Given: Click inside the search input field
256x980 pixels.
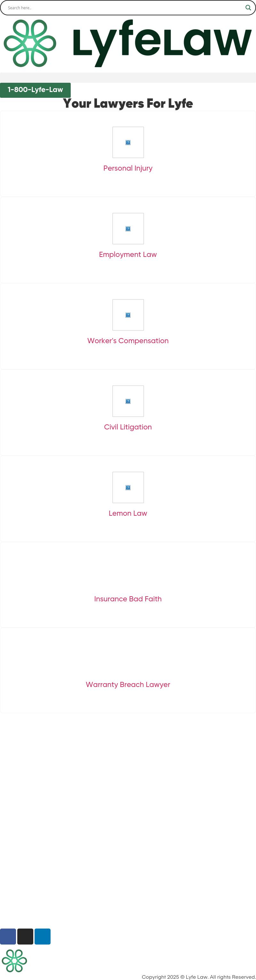Looking at the screenshot, I should 114,8.
